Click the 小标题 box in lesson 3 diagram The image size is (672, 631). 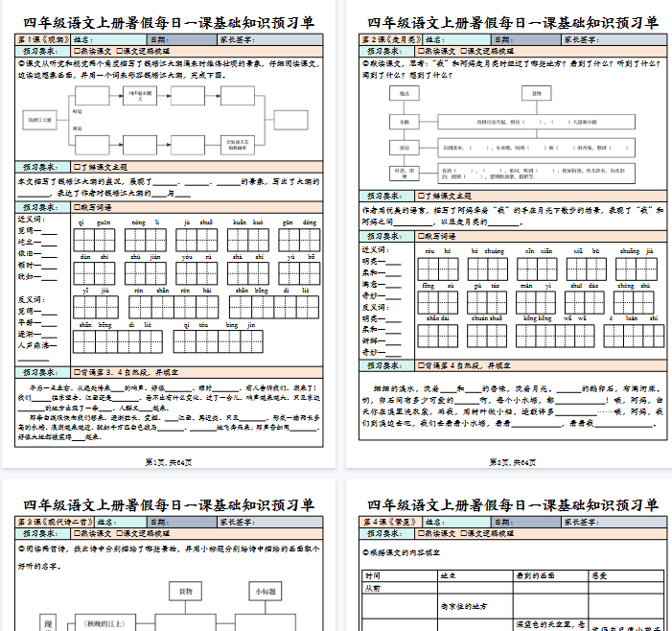tap(269, 593)
